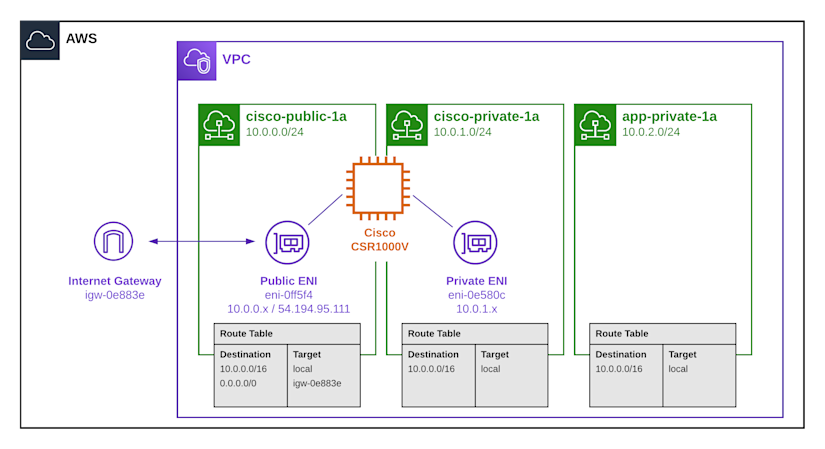This screenshot has height=449, width=825.
Task: Click 10.0.0.0/16 in cisco-public-1a route table
Action: (x=243, y=369)
